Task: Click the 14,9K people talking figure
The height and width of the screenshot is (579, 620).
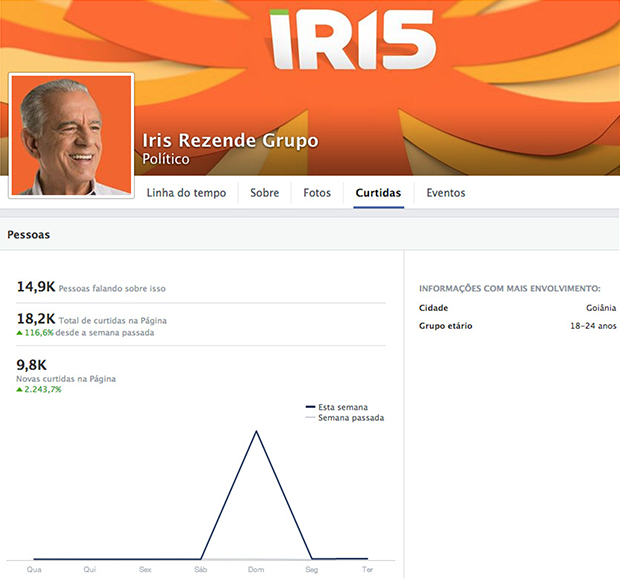Action: [36, 286]
